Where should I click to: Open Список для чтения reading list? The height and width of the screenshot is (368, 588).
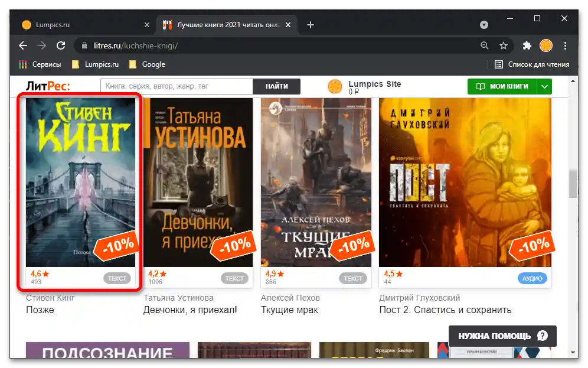pyautogui.click(x=532, y=64)
